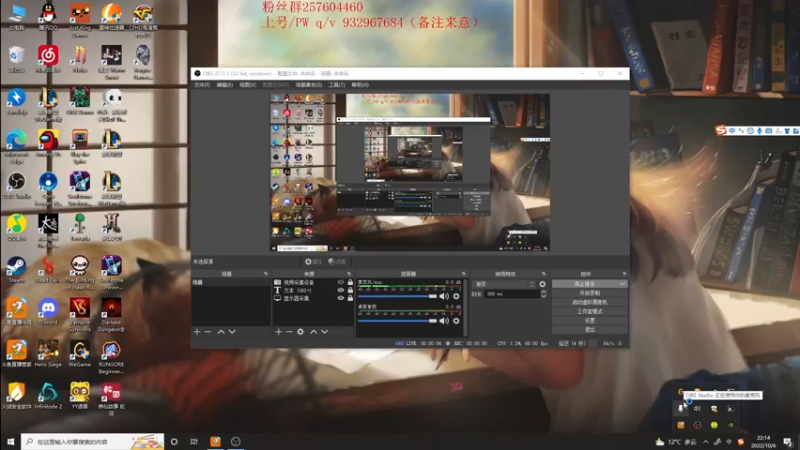Open YY语音 raccoon desktop icon
Screen dimensions: 800x450
(x=80, y=396)
